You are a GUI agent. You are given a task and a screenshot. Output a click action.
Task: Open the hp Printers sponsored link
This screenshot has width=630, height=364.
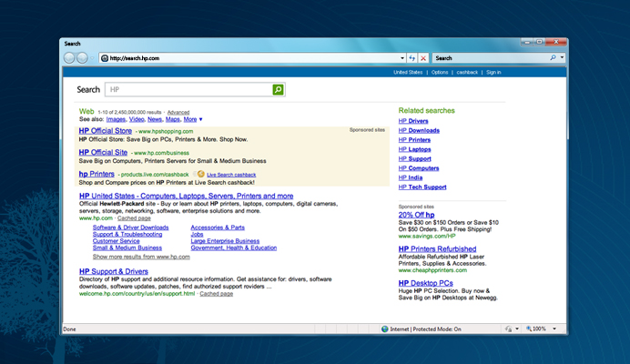(97, 174)
